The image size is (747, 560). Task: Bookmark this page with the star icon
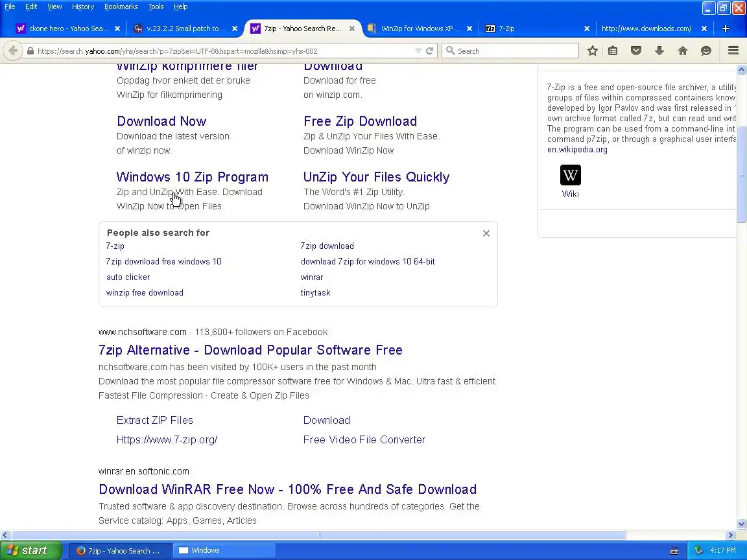coord(592,51)
